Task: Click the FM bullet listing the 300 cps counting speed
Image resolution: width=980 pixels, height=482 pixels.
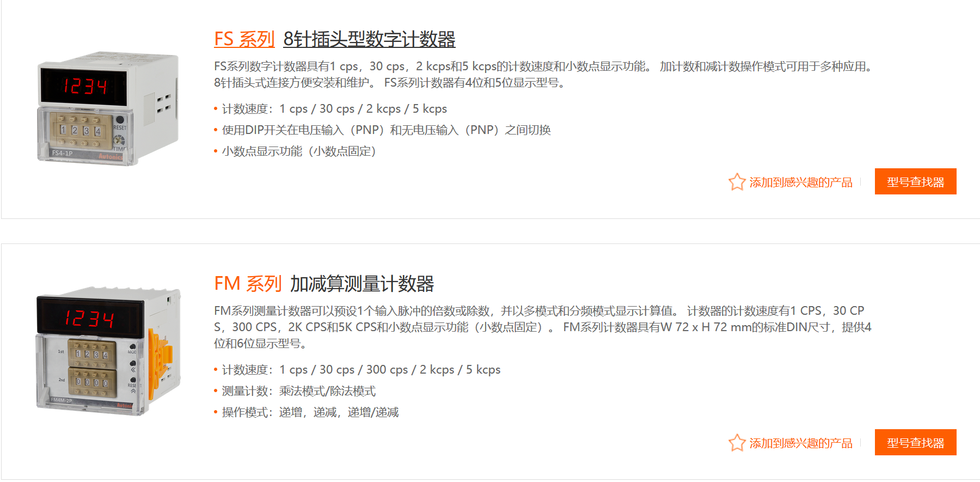Action: tap(360, 370)
